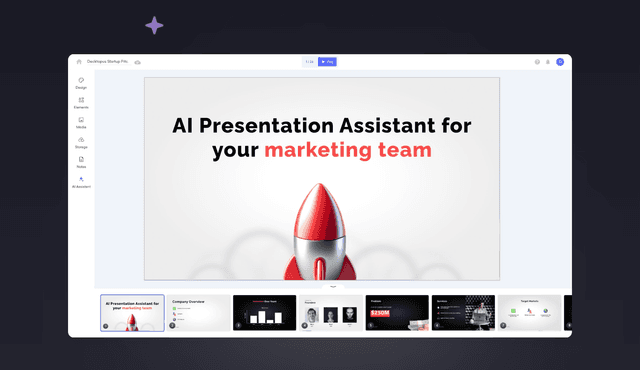Open the Media panel
This screenshot has height=370, width=640.
coord(81,123)
